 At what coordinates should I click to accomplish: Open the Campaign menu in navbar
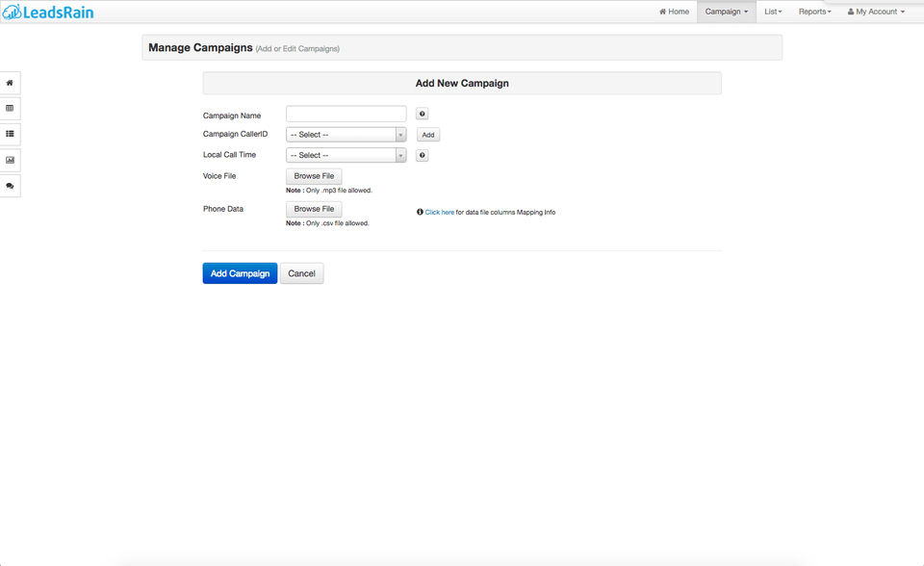click(726, 12)
